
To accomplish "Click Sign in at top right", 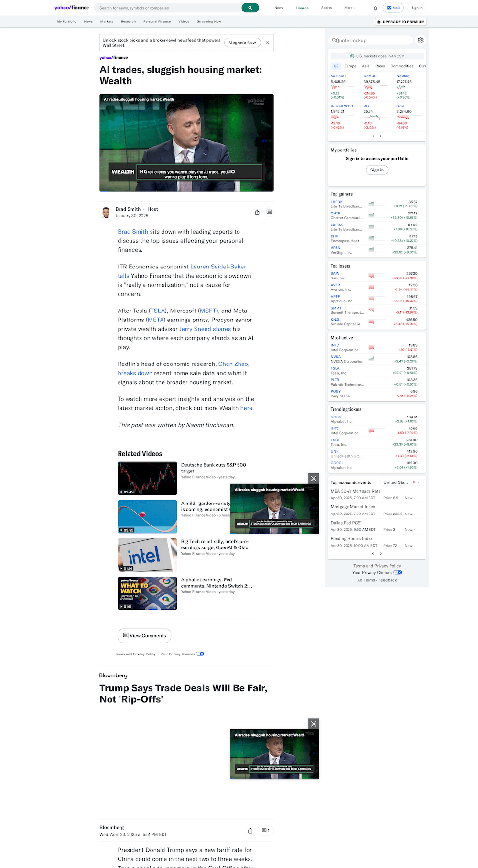I will [417, 8].
